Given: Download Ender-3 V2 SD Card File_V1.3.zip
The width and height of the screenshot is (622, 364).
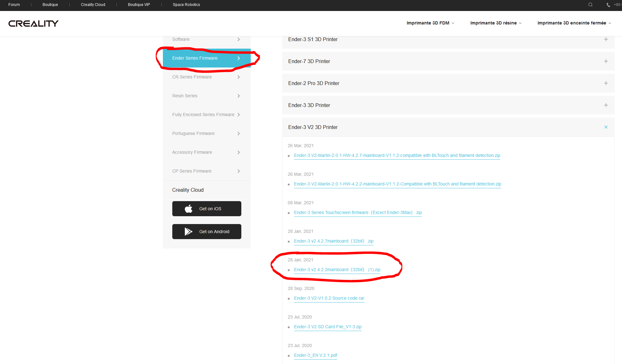Looking at the screenshot, I should (328, 327).
